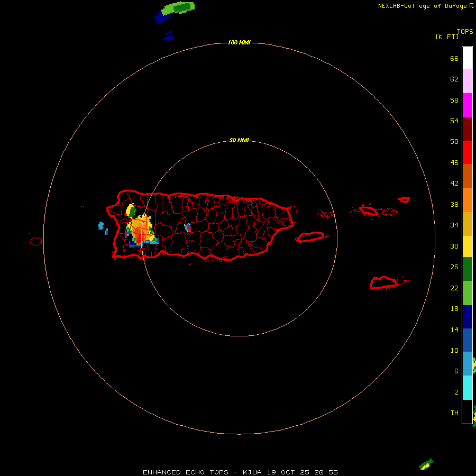Pick the dark orange 46 kft swatch
Image resolution: width=476 pixels, height=476 pixels.
coord(467,176)
